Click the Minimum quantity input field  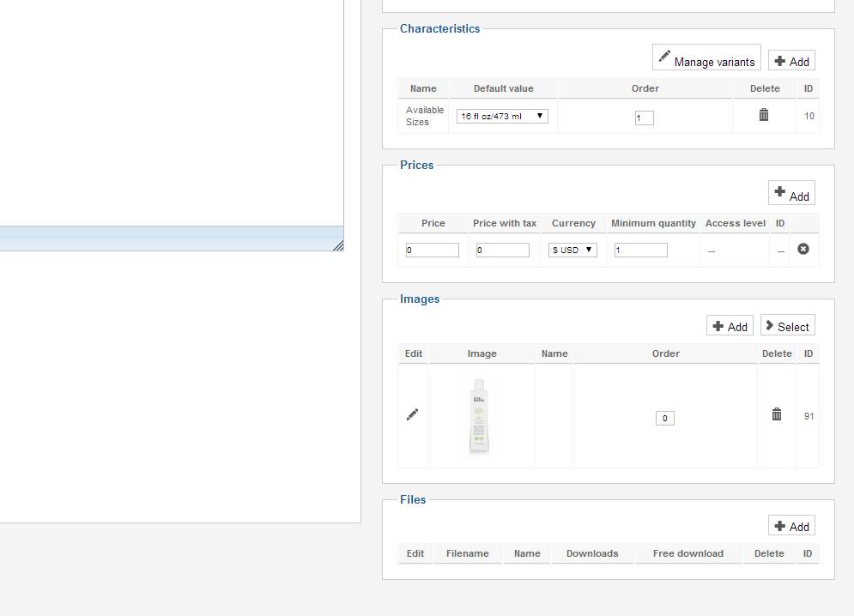641,251
